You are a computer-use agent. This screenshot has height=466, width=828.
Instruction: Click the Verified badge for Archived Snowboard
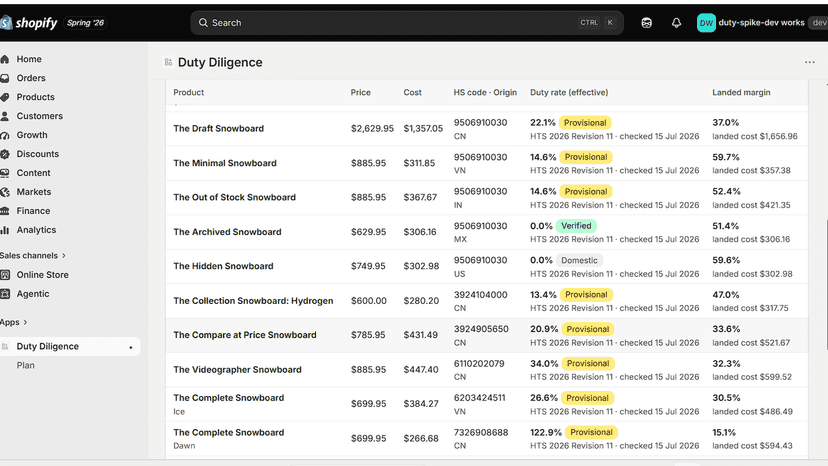[x=576, y=226]
